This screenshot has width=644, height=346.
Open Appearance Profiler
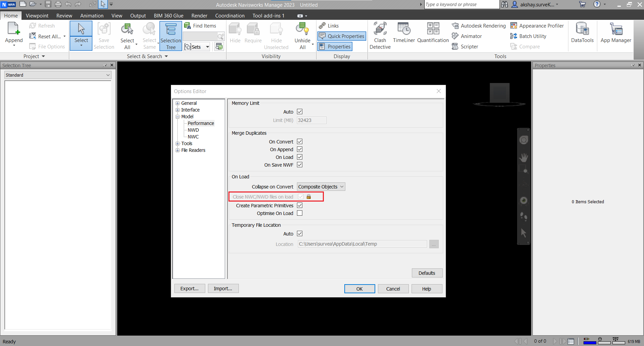pyautogui.click(x=537, y=26)
